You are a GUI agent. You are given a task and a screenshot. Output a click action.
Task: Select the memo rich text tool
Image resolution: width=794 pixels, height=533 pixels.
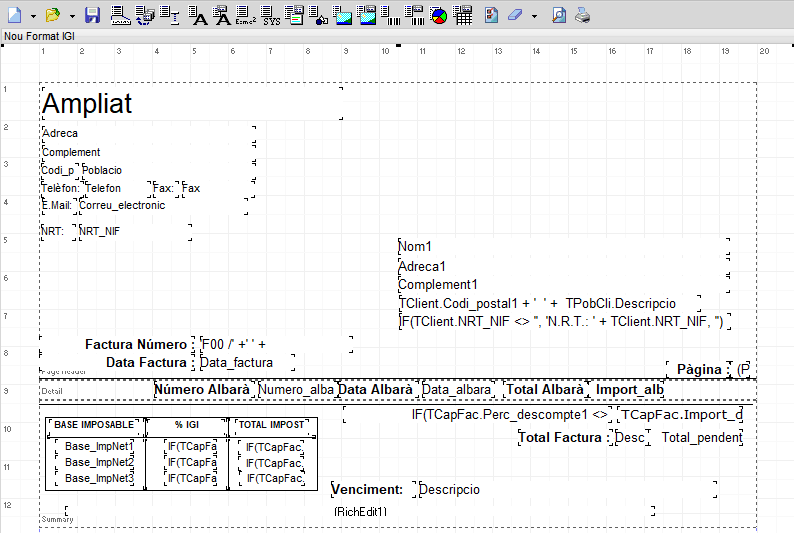pyautogui.click(x=295, y=15)
